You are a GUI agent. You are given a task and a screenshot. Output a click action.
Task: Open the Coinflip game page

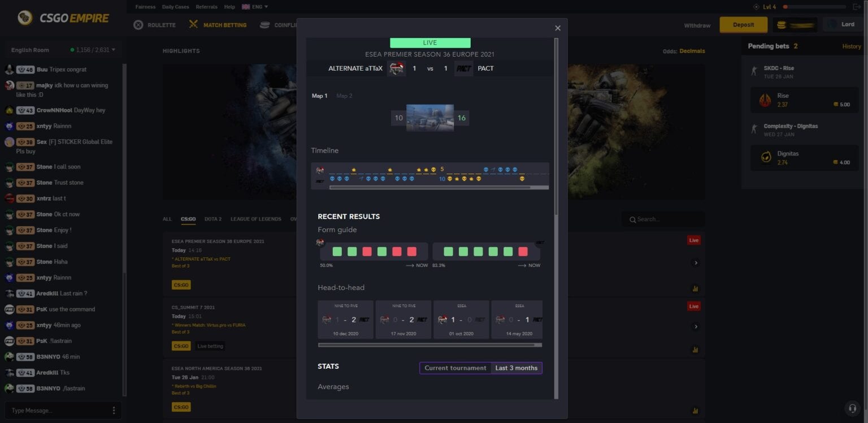pyautogui.click(x=278, y=25)
